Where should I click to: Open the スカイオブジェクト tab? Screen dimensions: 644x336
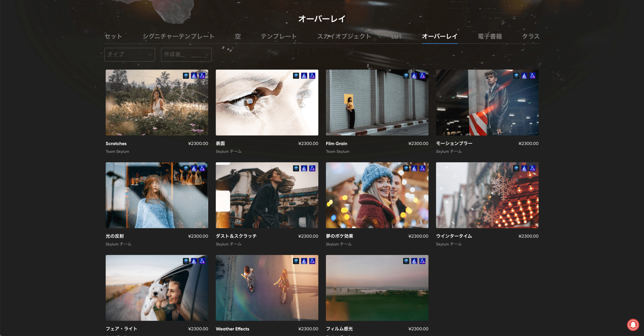tap(344, 36)
